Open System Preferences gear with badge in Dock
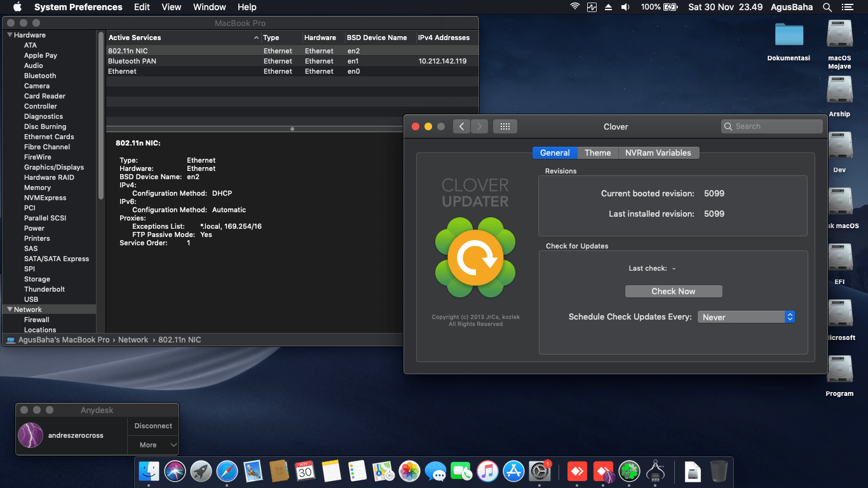The height and width of the screenshot is (488, 868). click(539, 471)
